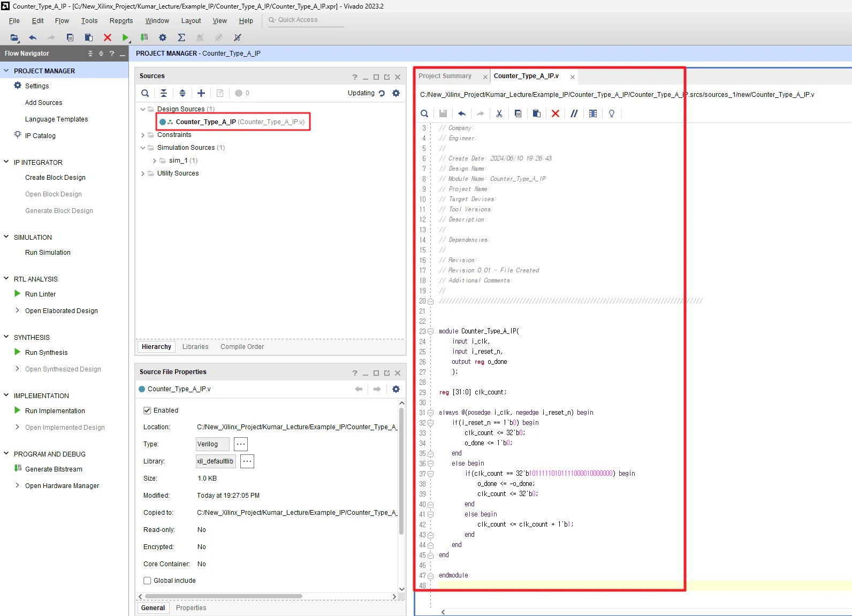The image size is (852, 616).
Task: Collapse the IP INTEGRATOR section
Action: tap(6, 162)
